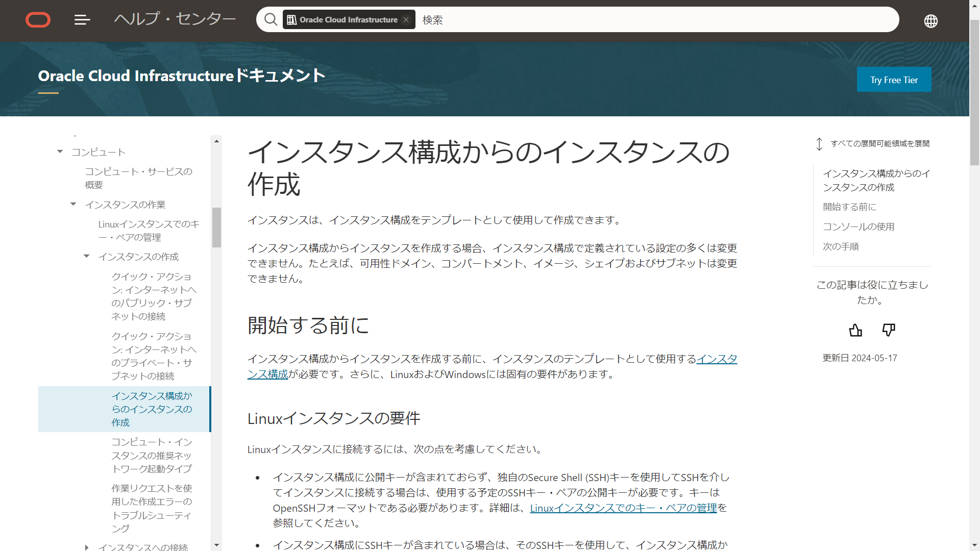980x551 pixels.
Task: Click インスタンスの作業 label in sidebar tree
Action: click(125, 205)
